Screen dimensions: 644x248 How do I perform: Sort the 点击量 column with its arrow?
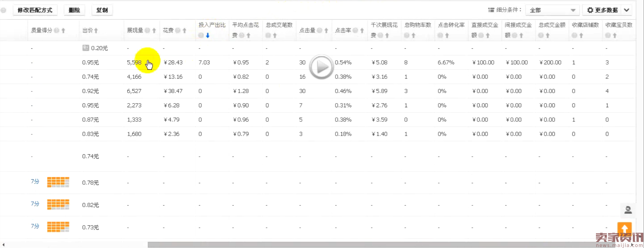click(326, 30)
